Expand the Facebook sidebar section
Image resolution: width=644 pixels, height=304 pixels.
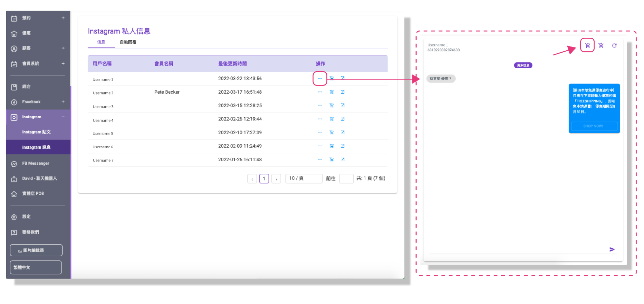pos(63,102)
